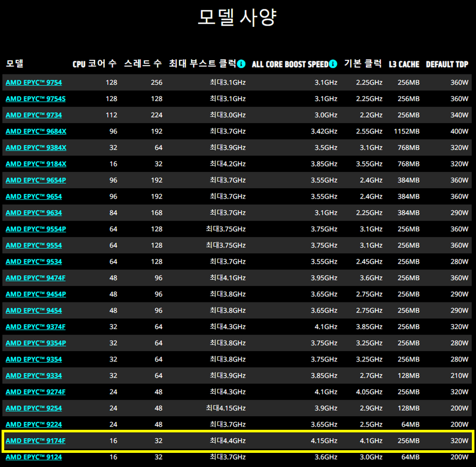Click the 기본 클럭 column header
This screenshot has width=476, height=467.
pyautogui.click(x=363, y=63)
